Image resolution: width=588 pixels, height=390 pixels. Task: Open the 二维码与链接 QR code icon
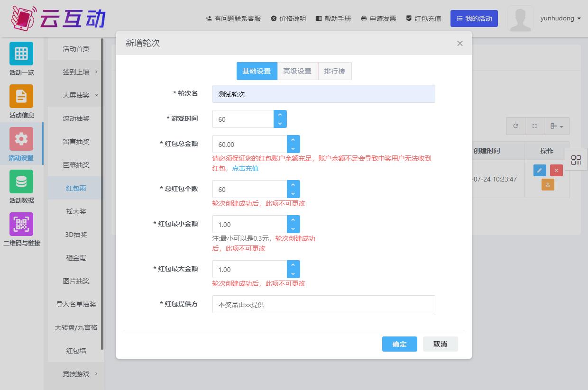pyautogui.click(x=21, y=224)
